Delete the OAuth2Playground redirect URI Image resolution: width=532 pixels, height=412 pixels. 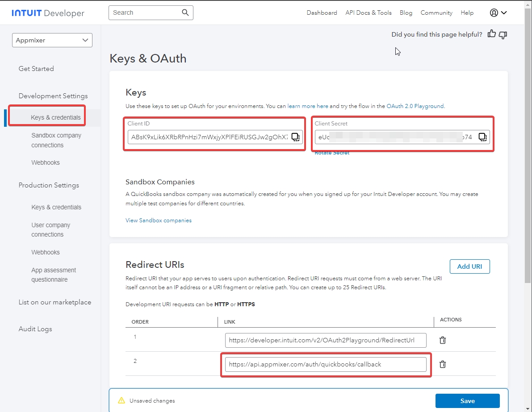pyautogui.click(x=443, y=340)
